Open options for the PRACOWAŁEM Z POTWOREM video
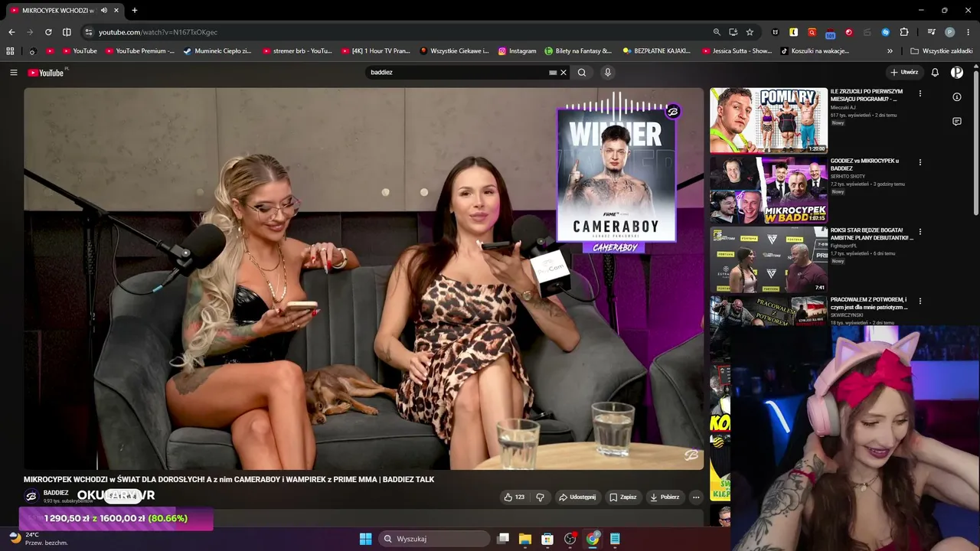Viewport: 980px width, 551px height. [920, 301]
